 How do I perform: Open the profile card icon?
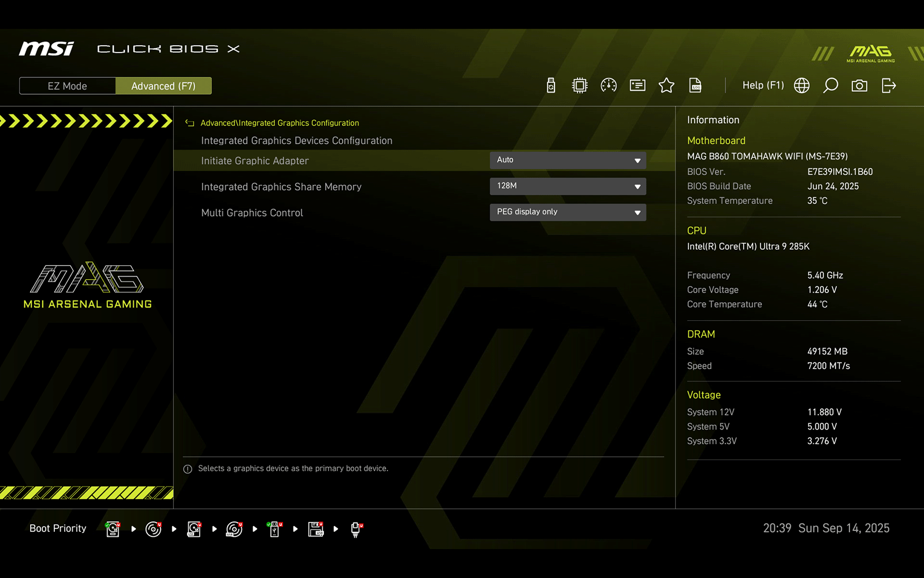[x=638, y=86]
